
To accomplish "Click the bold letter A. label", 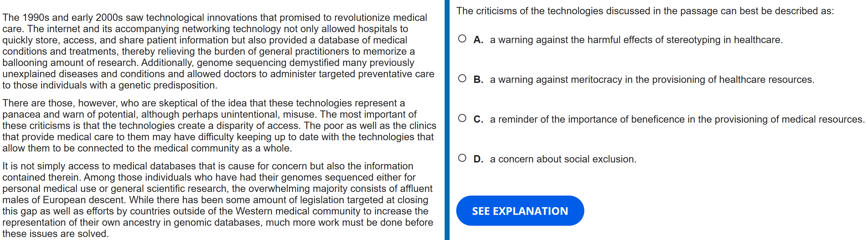I will click(x=478, y=40).
